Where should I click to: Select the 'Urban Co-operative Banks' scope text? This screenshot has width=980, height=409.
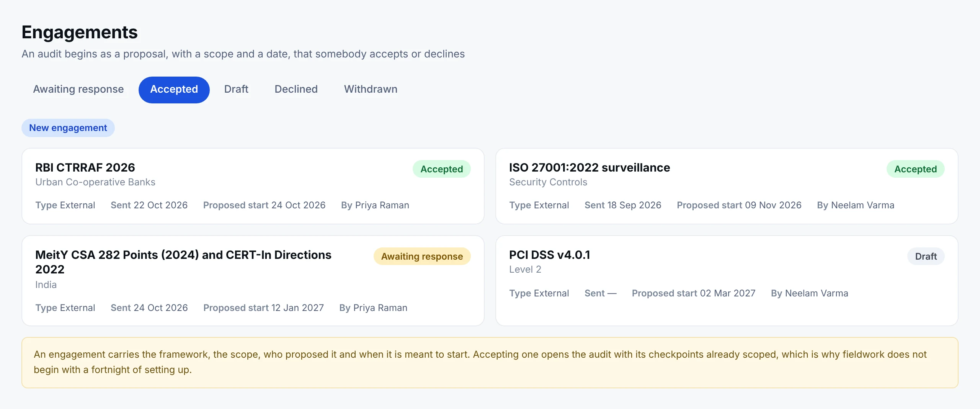pos(95,182)
